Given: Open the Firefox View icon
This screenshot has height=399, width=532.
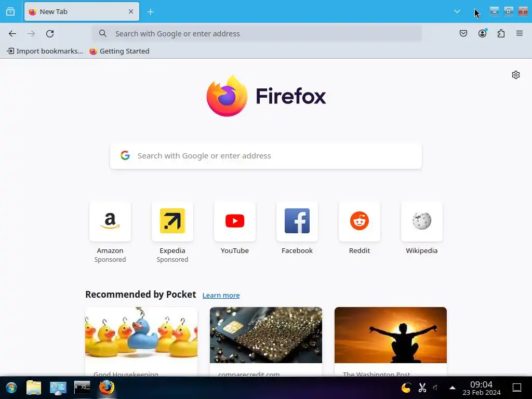Looking at the screenshot, I should (10, 11).
